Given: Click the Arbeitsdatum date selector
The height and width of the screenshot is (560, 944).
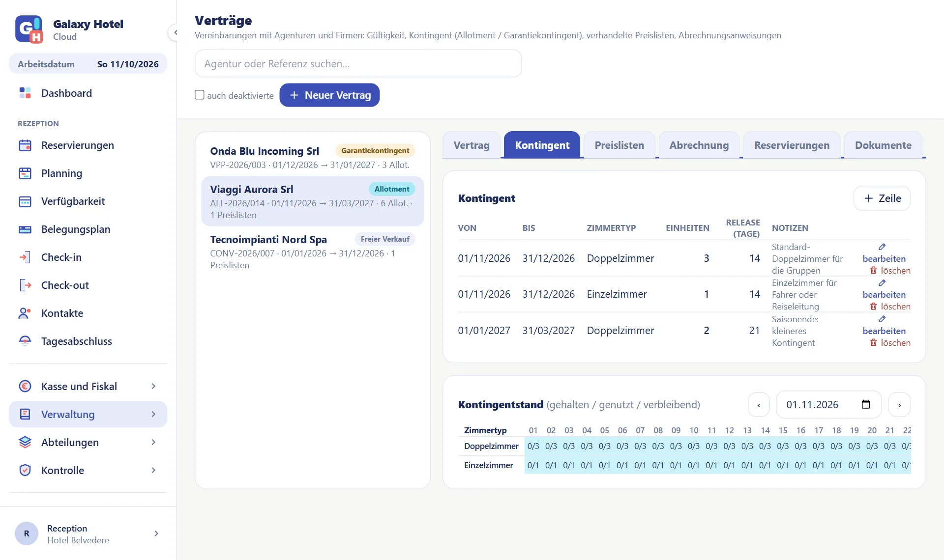Looking at the screenshot, I should pyautogui.click(x=88, y=64).
